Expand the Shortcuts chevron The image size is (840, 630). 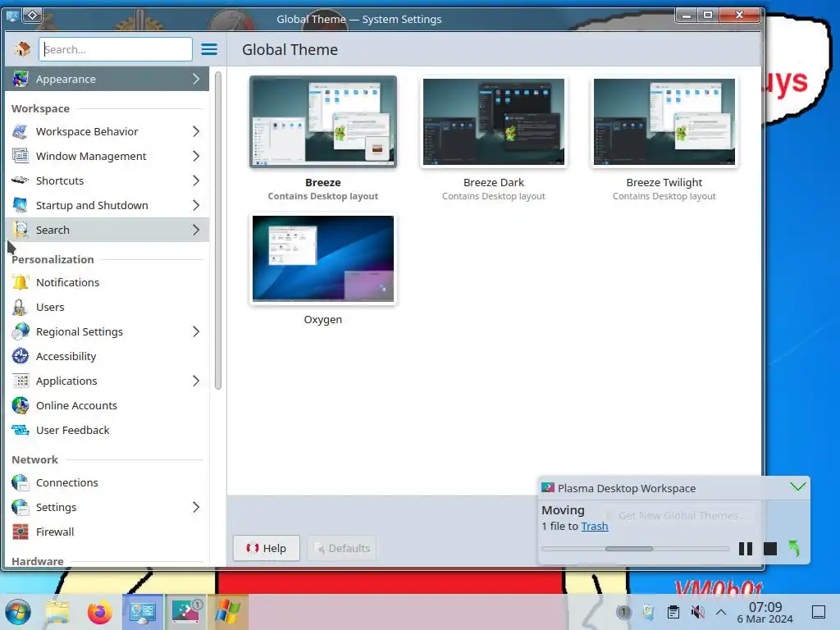pyautogui.click(x=196, y=180)
